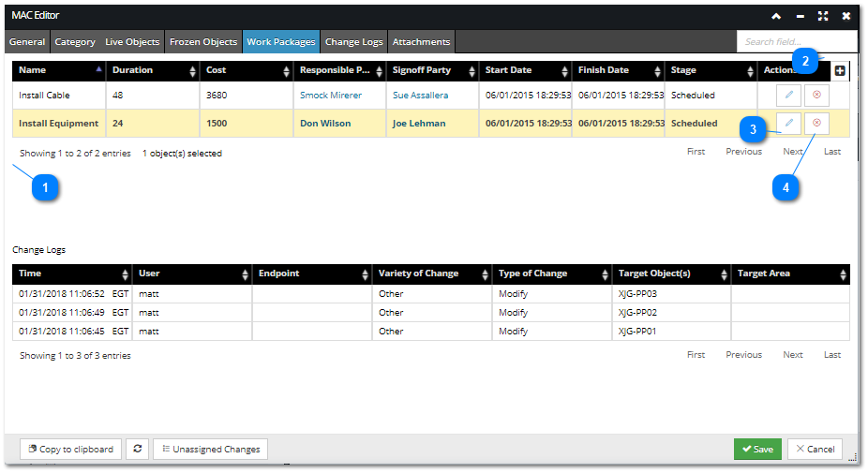Go to First page of change logs
This screenshot has height=473, width=868.
pos(696,355)
